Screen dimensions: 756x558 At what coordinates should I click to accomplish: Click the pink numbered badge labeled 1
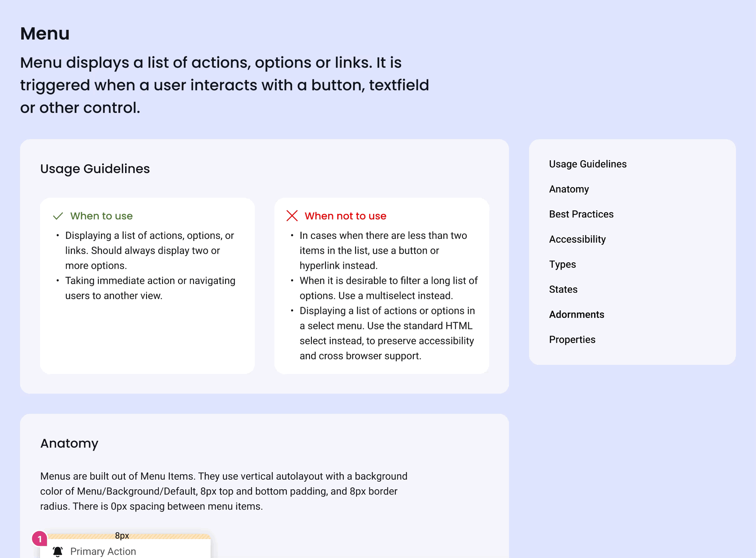[x=40, y=538]
